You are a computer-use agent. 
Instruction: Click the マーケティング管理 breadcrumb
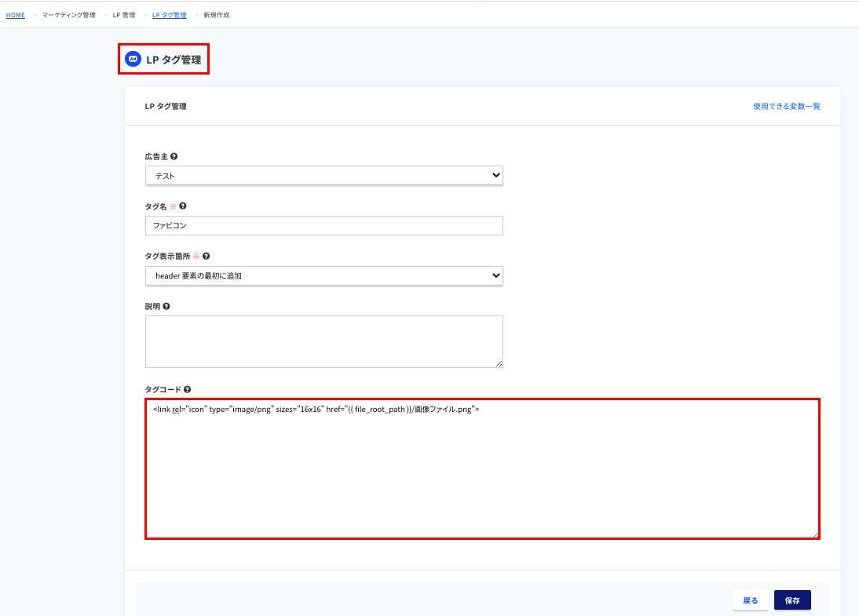point(68,16)
